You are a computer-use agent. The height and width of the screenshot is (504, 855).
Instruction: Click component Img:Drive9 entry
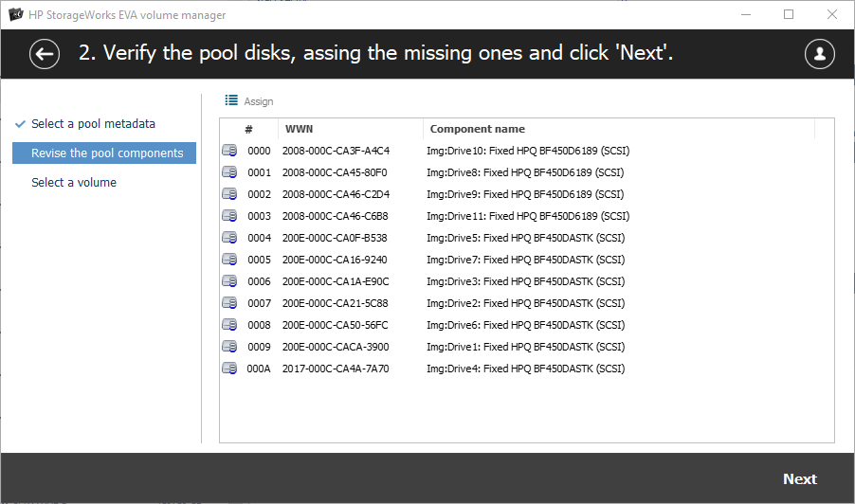click(525, 194)
